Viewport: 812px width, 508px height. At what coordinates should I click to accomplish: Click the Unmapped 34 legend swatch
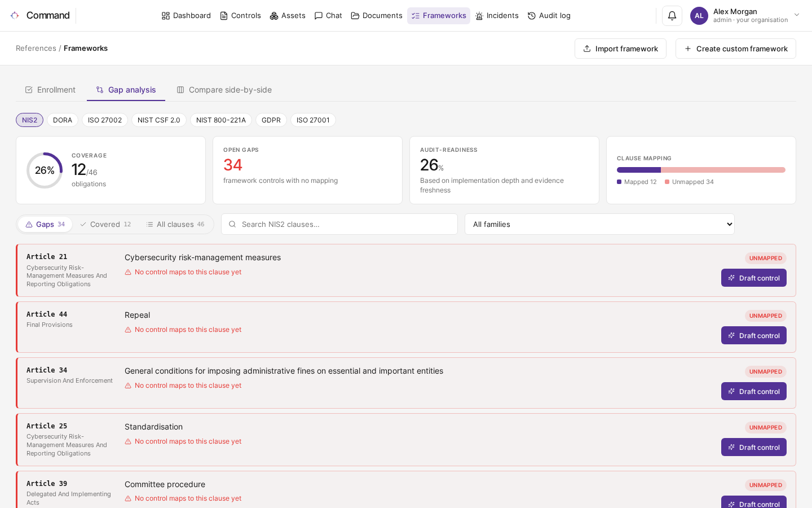tap(667, 182)
